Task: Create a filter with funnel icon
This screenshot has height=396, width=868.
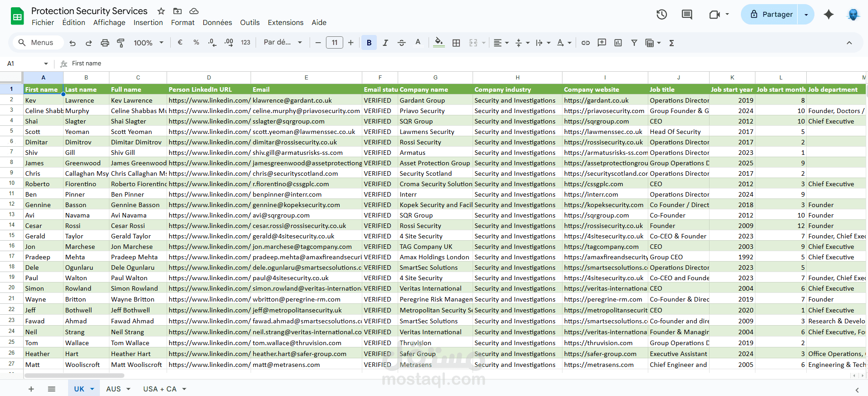Action: point(634,43)
